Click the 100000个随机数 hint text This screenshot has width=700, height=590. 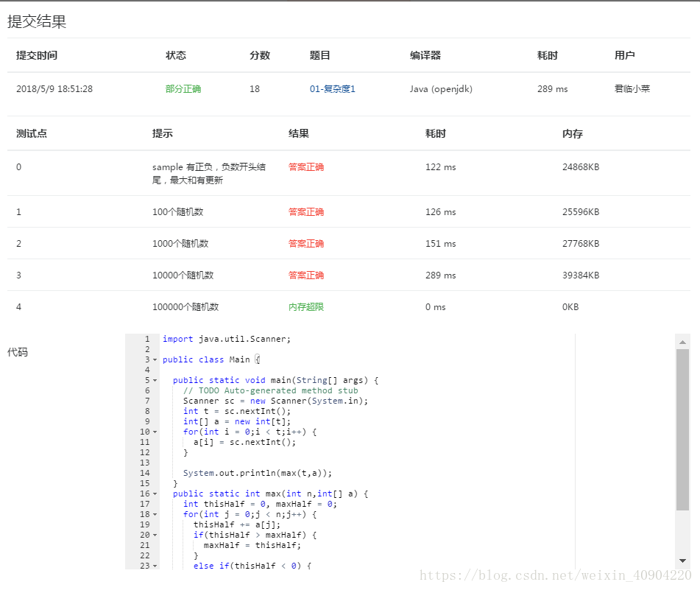185,307
